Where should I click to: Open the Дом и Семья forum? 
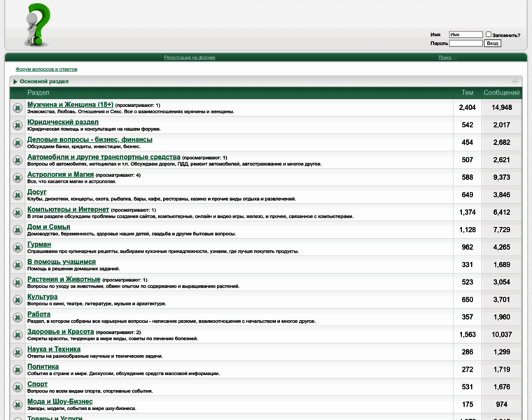coord(48,227)
